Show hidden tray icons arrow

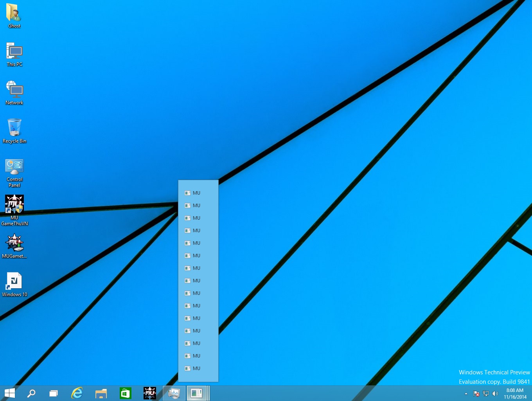click(466, 394)
